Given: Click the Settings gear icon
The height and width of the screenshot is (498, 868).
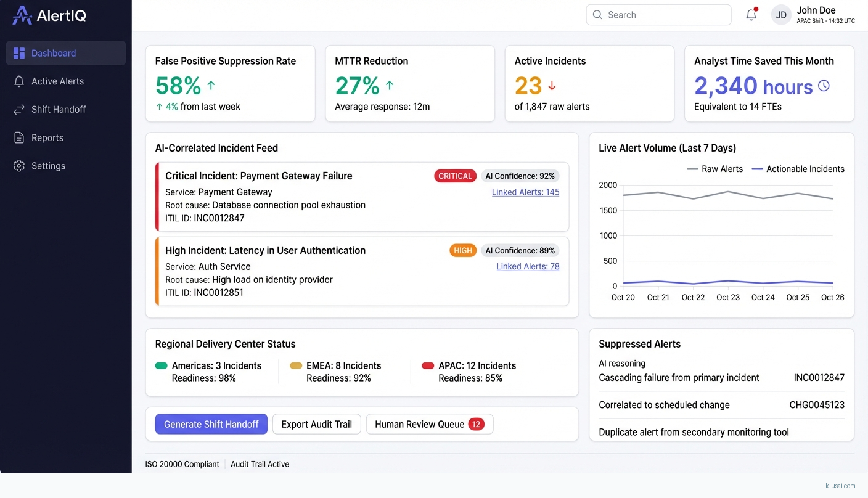Looking at the screenshot, I should point(19,166).
